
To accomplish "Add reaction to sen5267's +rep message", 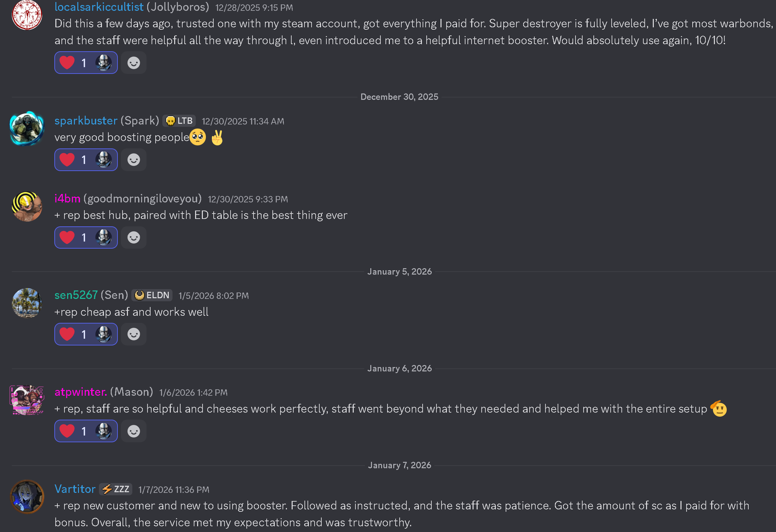I will coord(134,334).
